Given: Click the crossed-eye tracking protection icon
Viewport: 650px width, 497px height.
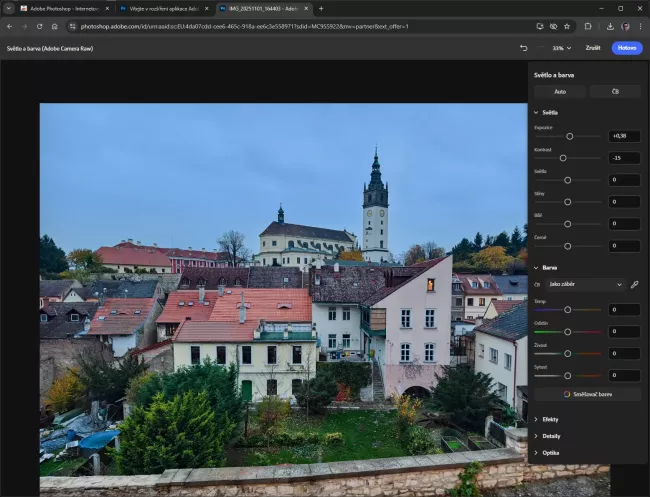Looking at the screenshot, I should point(553,27).
